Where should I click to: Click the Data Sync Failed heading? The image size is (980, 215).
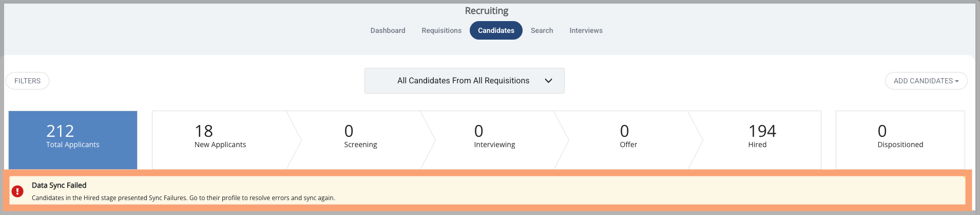click(x=59, y=185)
